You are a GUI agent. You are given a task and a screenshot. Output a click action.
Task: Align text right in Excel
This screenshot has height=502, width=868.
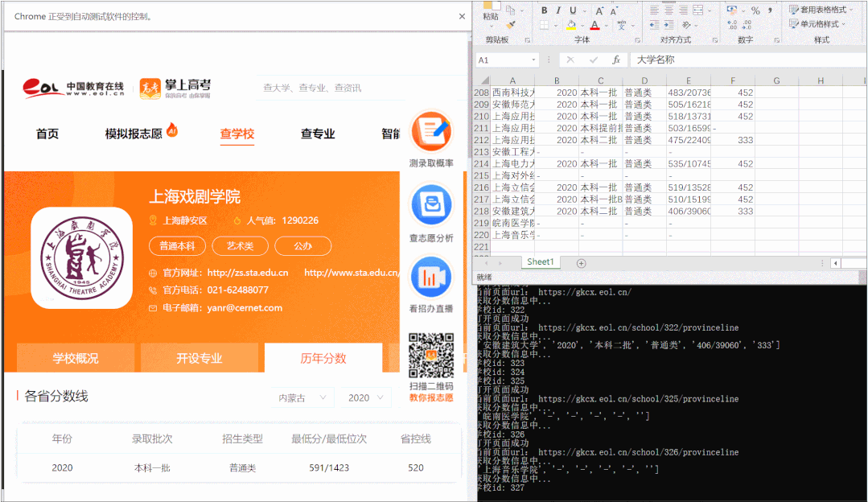tap(683, 10)
